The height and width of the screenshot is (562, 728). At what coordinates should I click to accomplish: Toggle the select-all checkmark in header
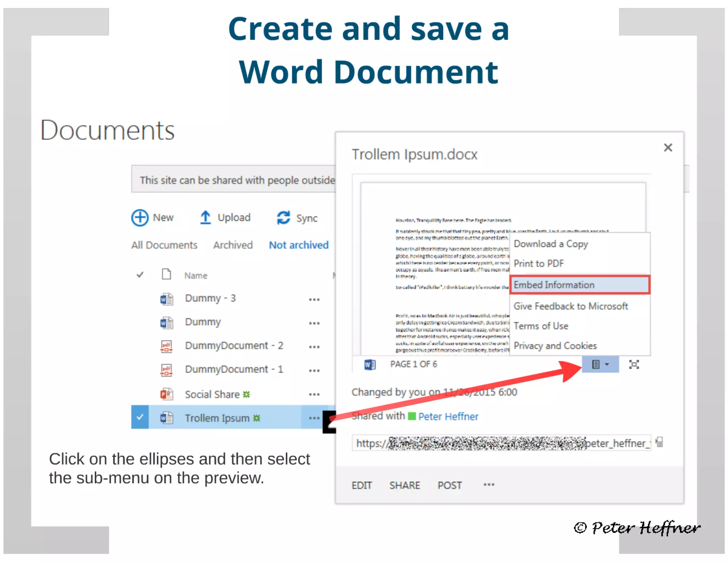tap(140, 275)
